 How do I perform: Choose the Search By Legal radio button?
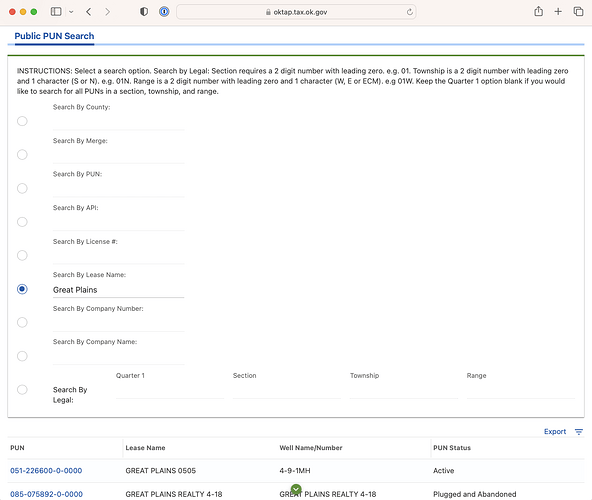pos(22,390)
